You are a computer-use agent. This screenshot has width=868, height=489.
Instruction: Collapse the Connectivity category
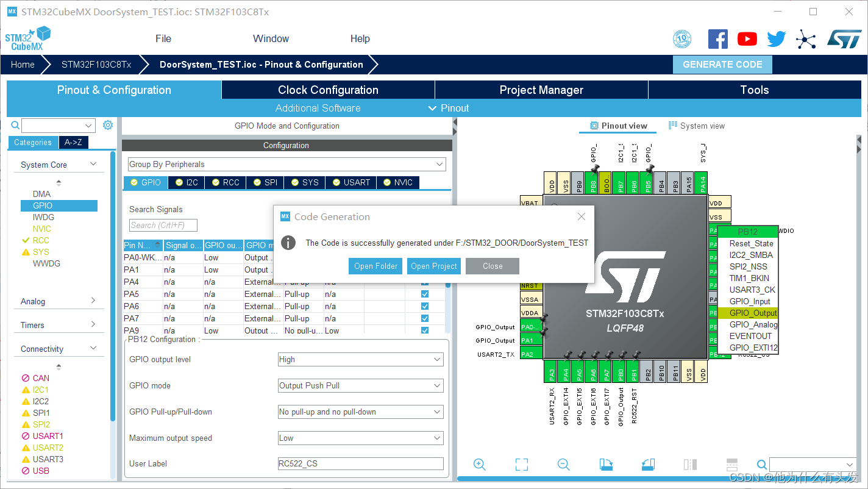coord(59,349)
